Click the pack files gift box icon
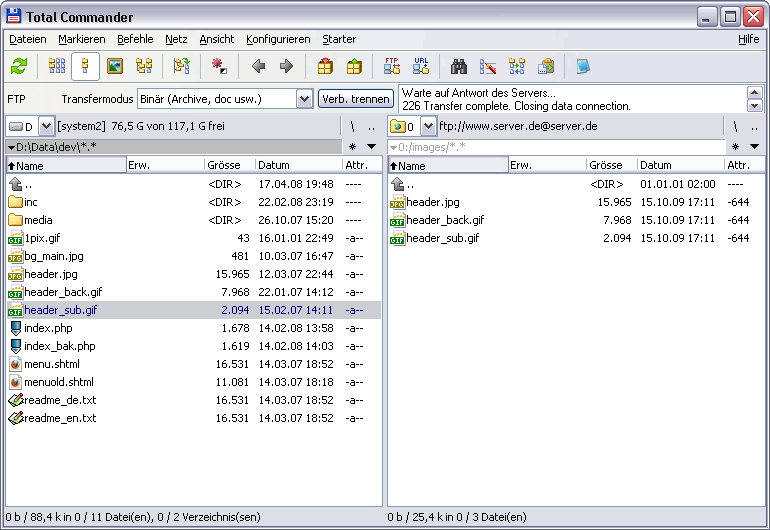The height and width of the screenshot is (530, 770). pyautogui.click(x=325, y=67)
